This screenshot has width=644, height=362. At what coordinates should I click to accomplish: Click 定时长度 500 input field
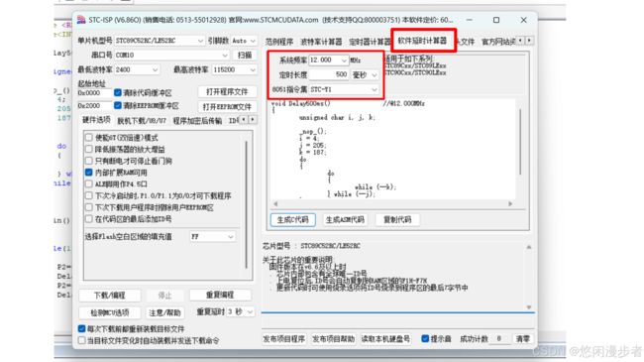pos(329,74)
